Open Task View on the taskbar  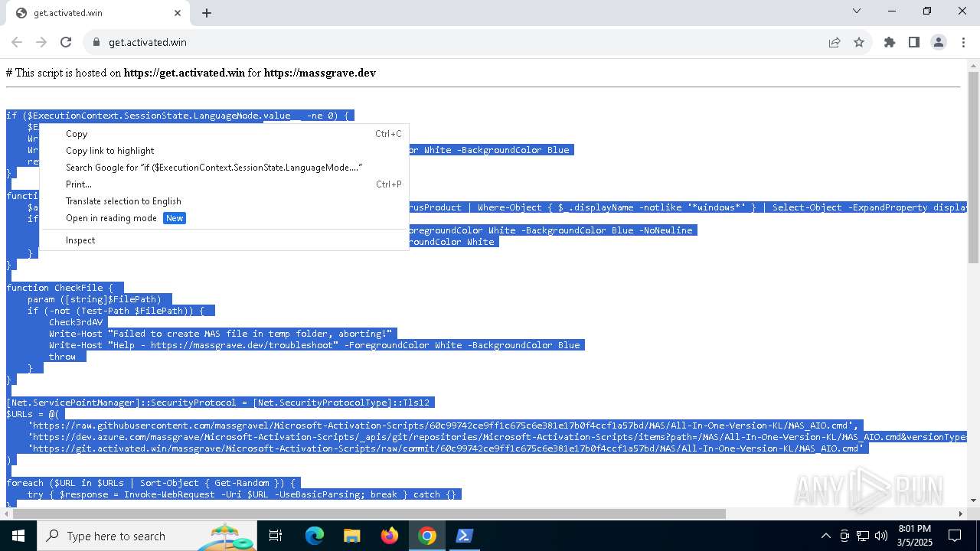pyautogui.click(x=276, y=536)
